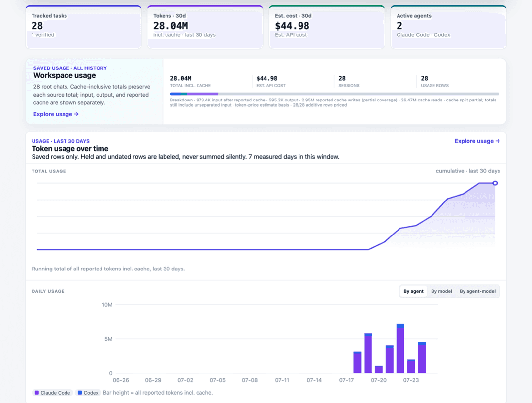Click the cumulative chart end-point marker
532x403 pixels.
point(495,183)
